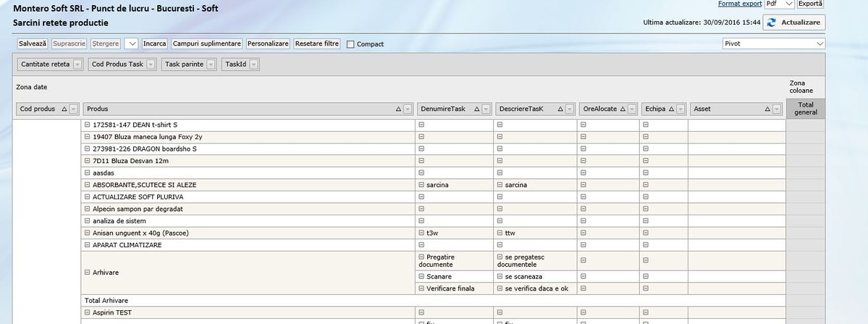Collapse the Arhivare product row
Viewport: 868px width, 324px height.
[x=88, y=273]
